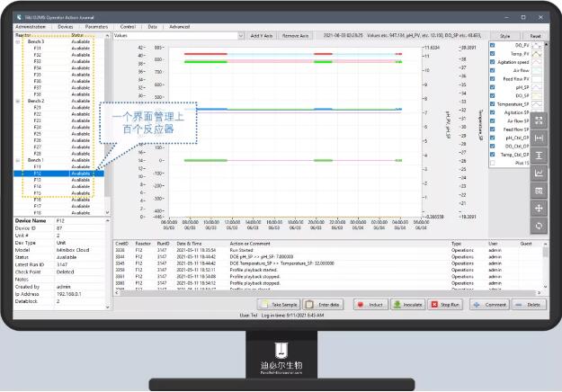Click the reactor list scroll-up arrow
Image resolution: width=562 pixels, height=392 pixels.
pos(107,35)
